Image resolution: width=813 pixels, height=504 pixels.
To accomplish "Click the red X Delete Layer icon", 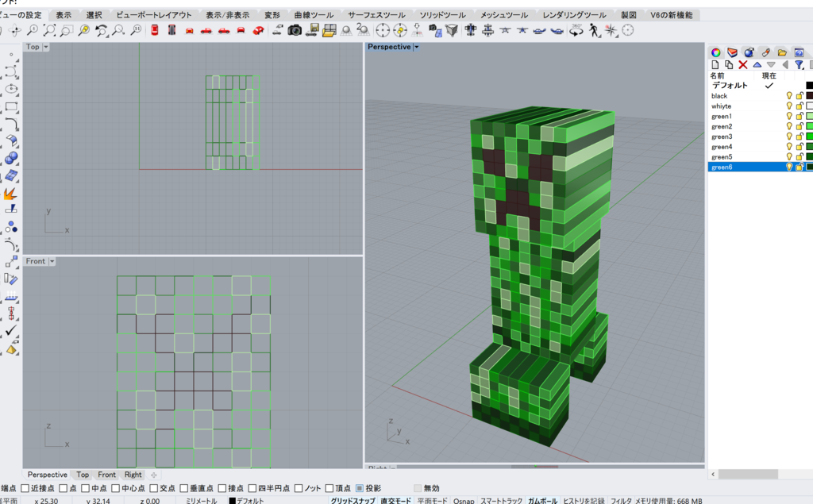I will (743, 65).
